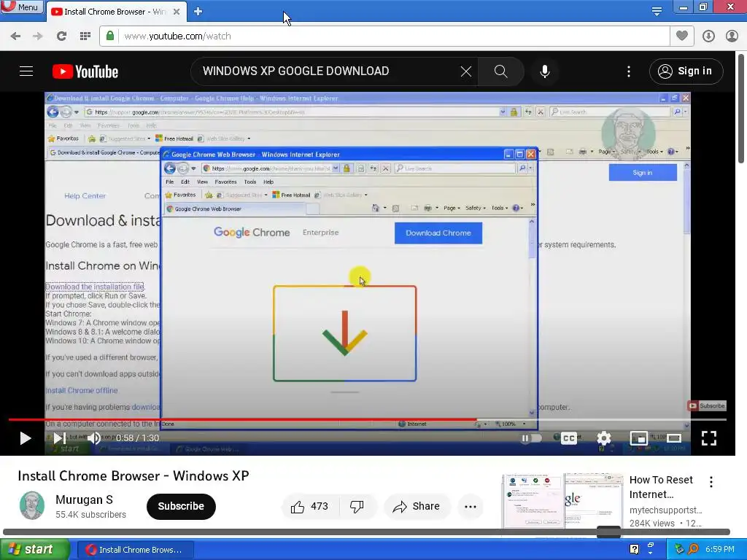Bookmark page with the heart icon

point(682,36)
